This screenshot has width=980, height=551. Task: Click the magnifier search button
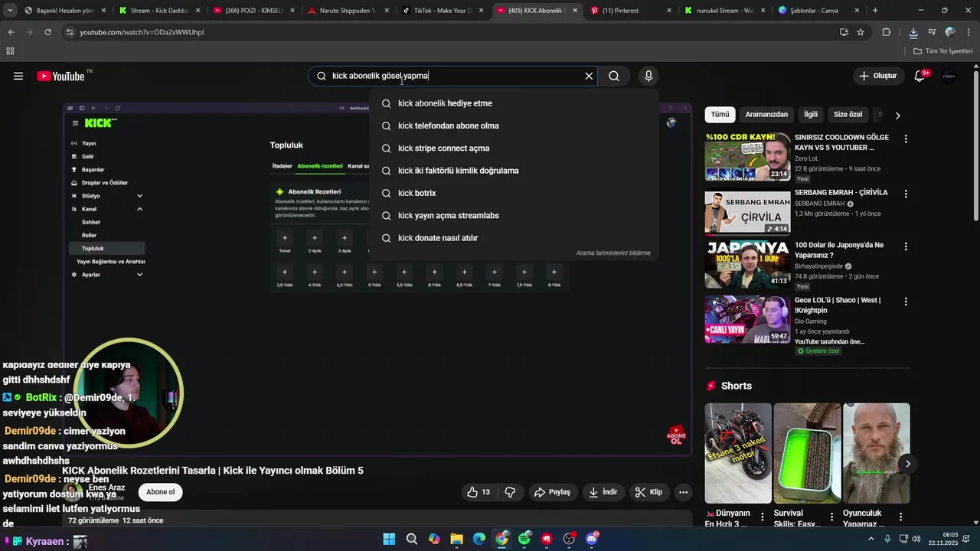click(614, 76)
